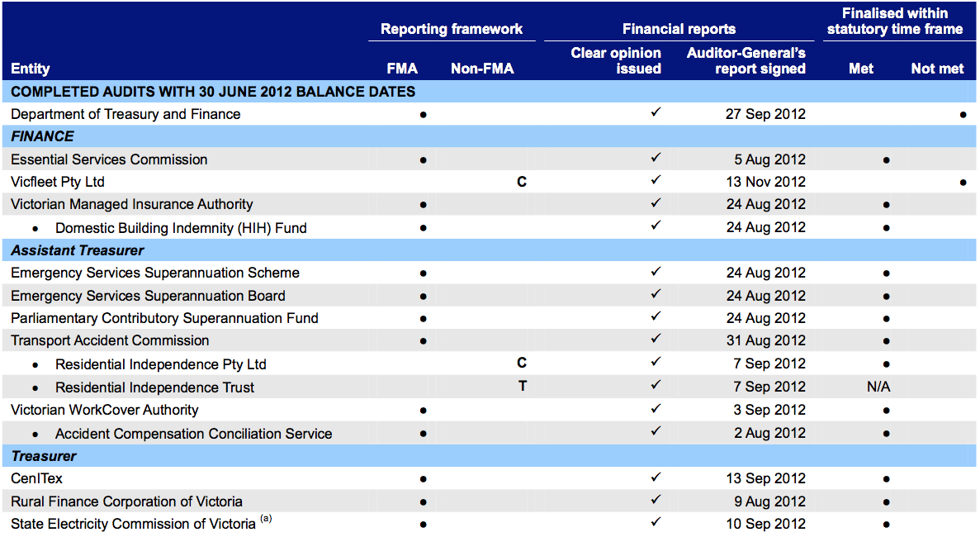Select date '27 Sep 2012' cell
The width and height of the screenshot is (980, 537).
(765, 114)
